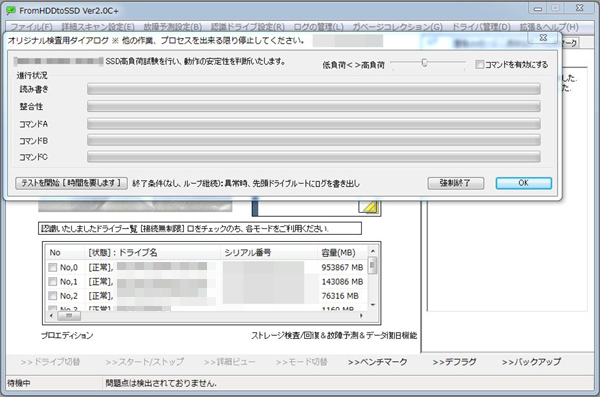Click the horizontal scrollbar thumb in drive list
The width and height of the screenshot is (600, 397).
pos(69,316)
